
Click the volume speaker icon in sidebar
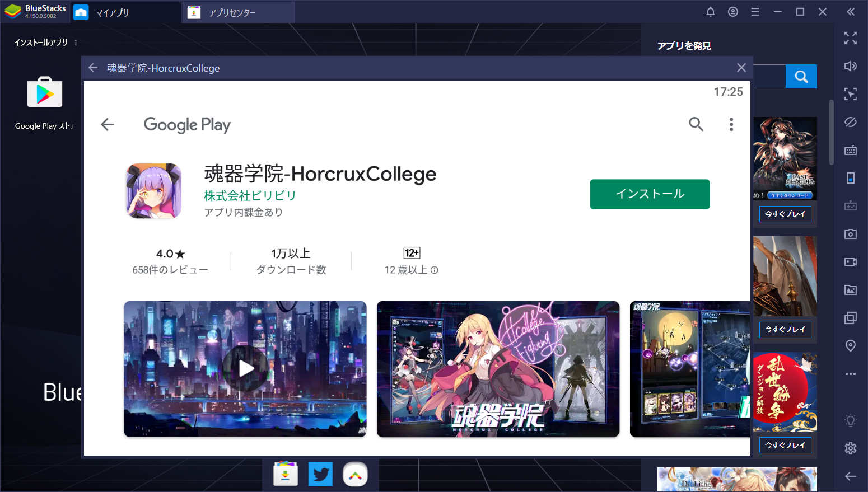(x=851, y=66)
